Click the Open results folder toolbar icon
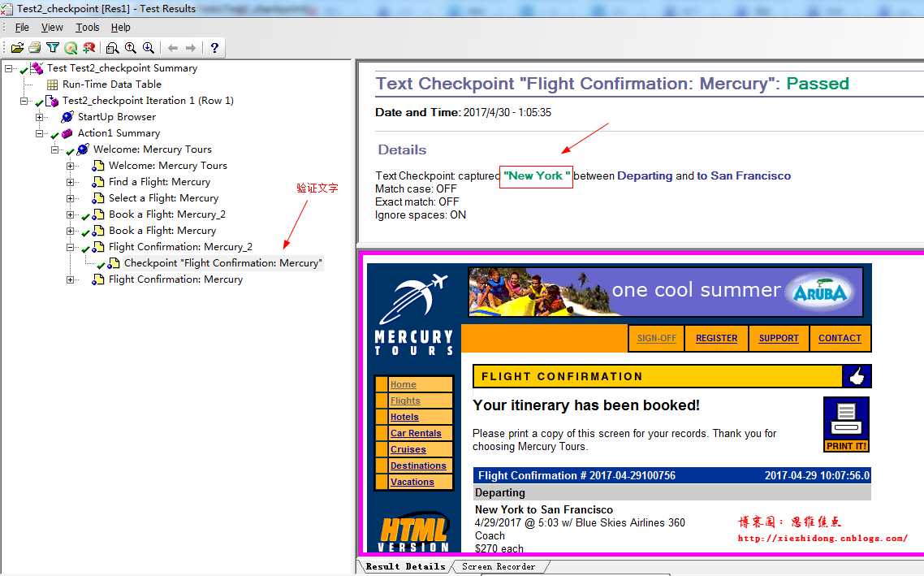The height and width of the screenshot is (576, 924). (x=17, y=48)
